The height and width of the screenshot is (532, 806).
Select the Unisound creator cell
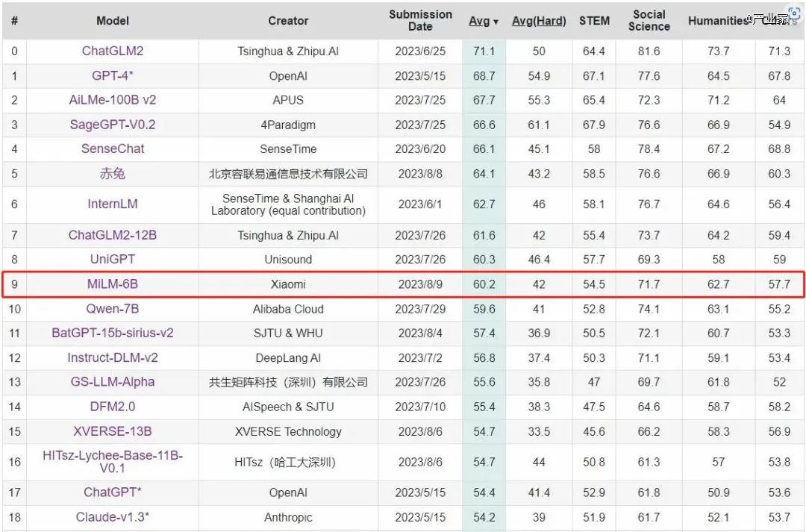click(288, 260)
